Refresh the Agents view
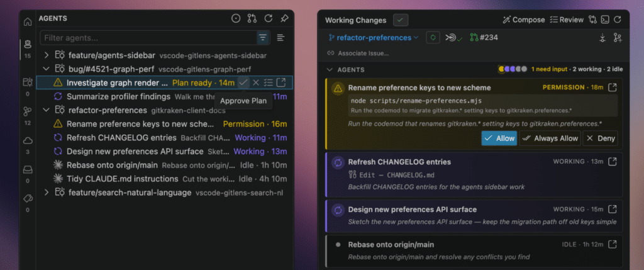Image resolution: width=644 pixels, height=270 pixels. tap(268, 18)
